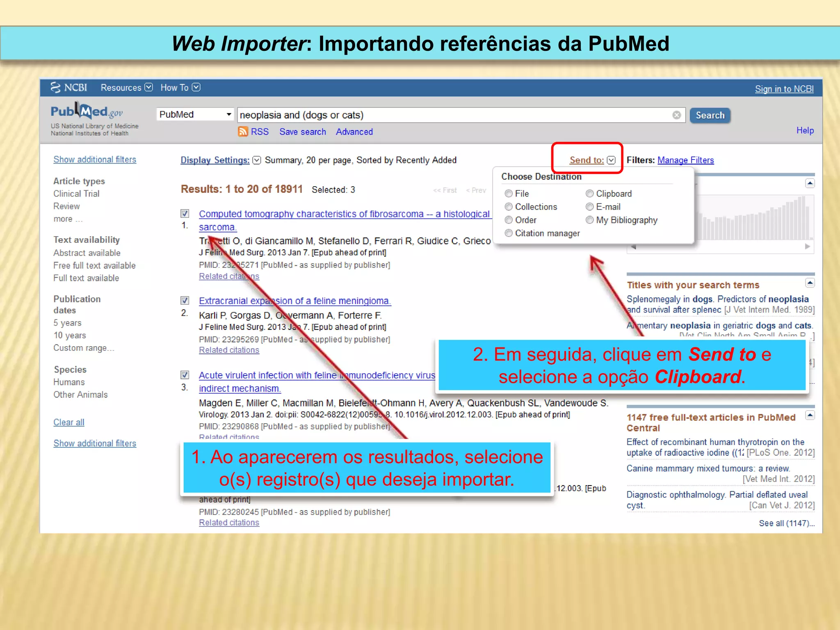The width and height of the screenshot is (840, 630).
Task: Clear the search box with X icon
Action: 676,115
